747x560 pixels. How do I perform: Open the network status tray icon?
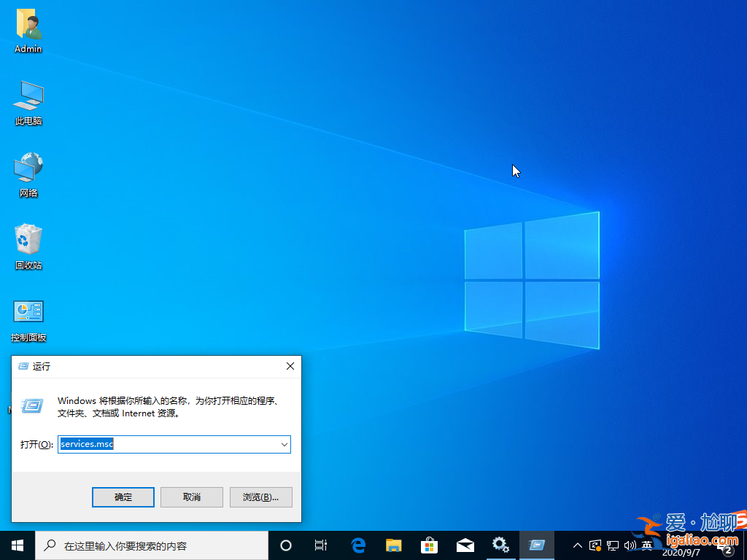[x=613, y=545]
